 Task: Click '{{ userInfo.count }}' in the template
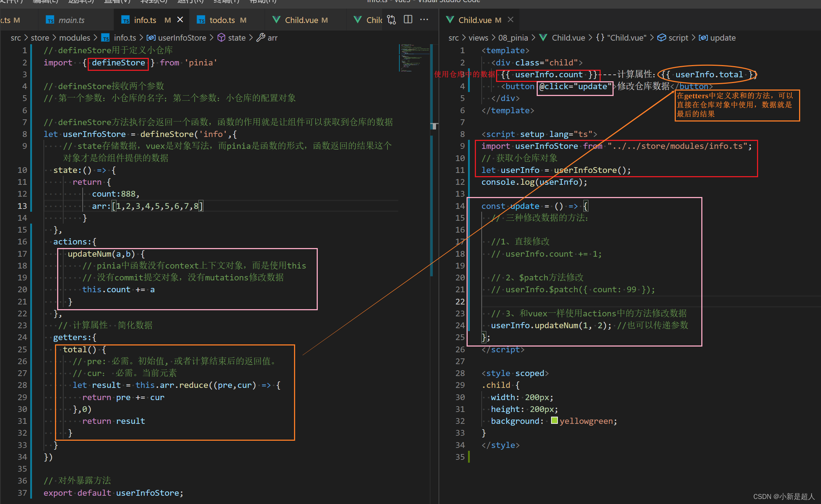(x=549, y=75)
